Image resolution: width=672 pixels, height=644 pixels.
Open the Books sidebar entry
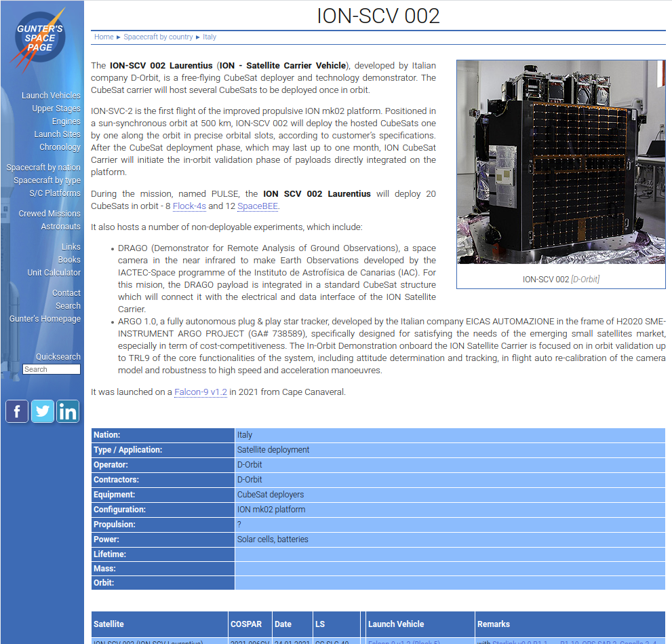pyautogui.click(x=69, y=259)
